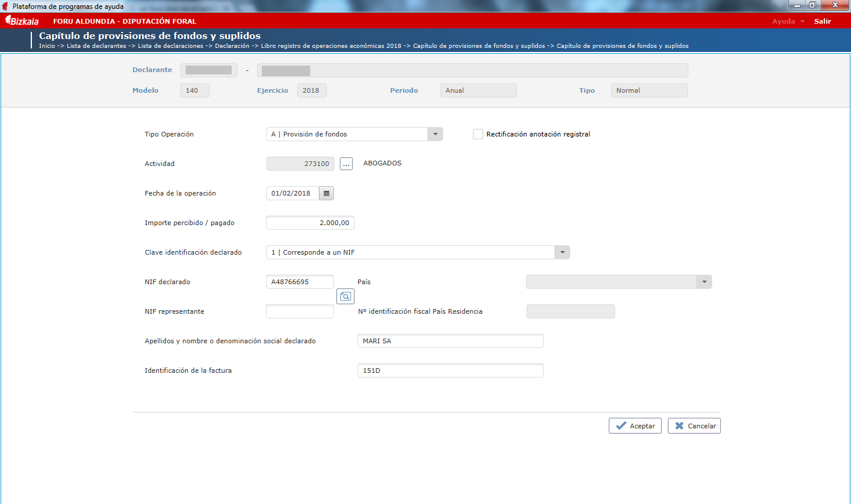This screenshot has width=851, height=504.
Task: Click the empty NIF representante field
Action: (x=300, y=311)
